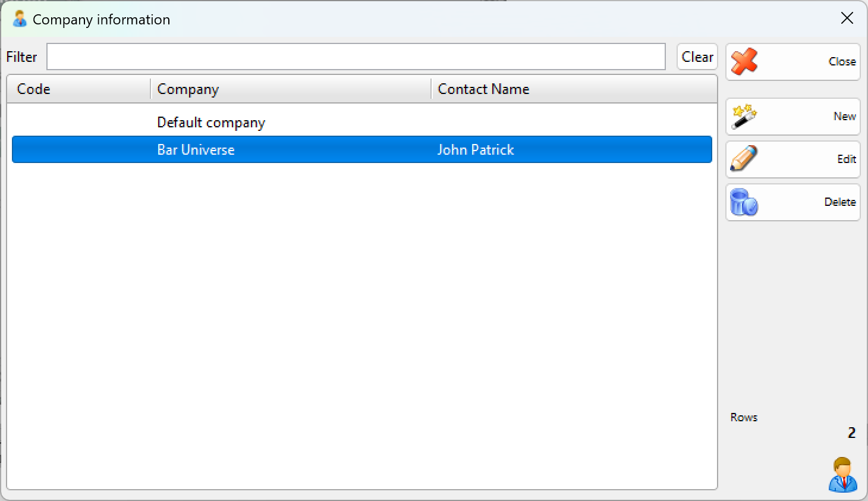This screenshot has height=501, width=868.
Task: Clear the filter with the Clear button
Action: click(x=697, y=57)
